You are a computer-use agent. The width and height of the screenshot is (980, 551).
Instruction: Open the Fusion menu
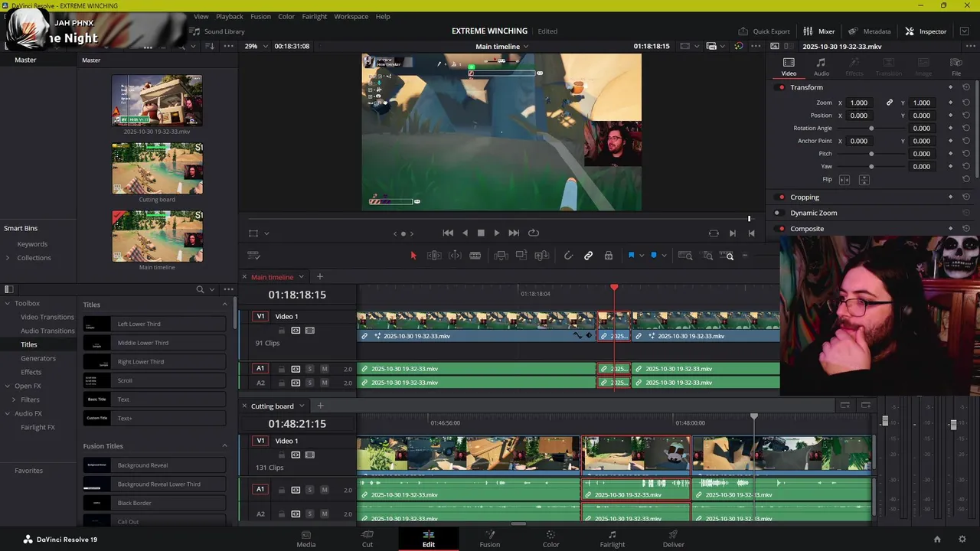point(260,16)
